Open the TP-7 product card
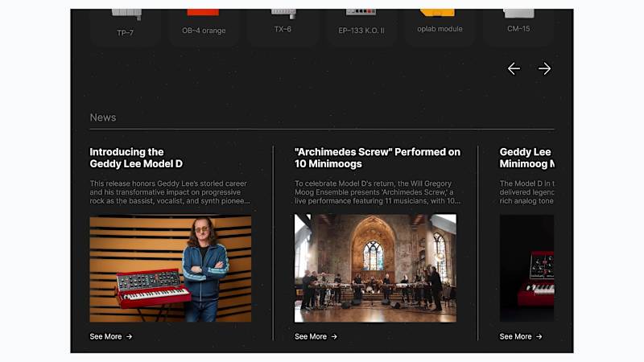 click(126, 27)
